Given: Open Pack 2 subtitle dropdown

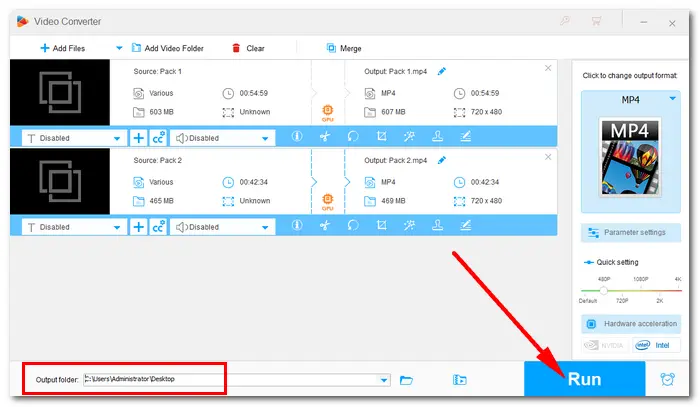Looking at the screenshot, I should pyautogui.click(x=74, y=227).
